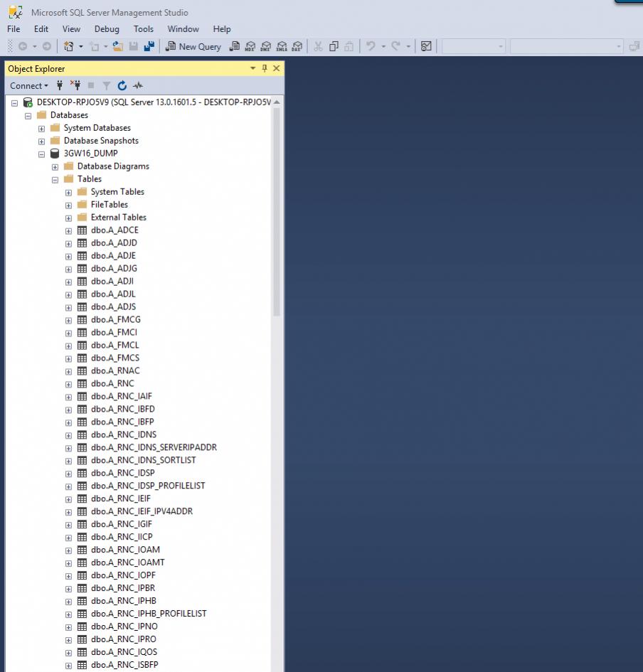Open the Connect dropdown
Image resolution: width=643 pixels, height=672 pixels.
click(28, 86)
